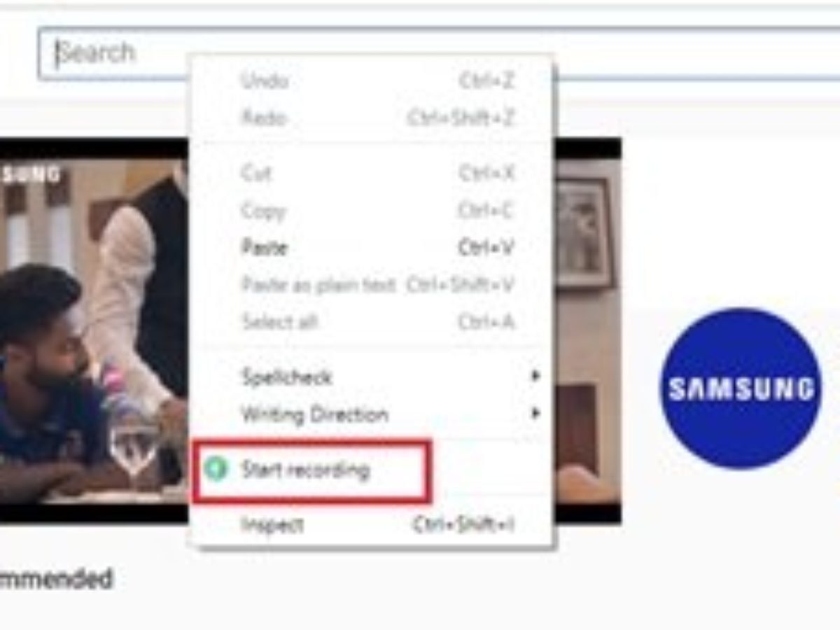Screen dimensions: 840x630
Task: Click the video player thumbnail
Action: [310, 330]
